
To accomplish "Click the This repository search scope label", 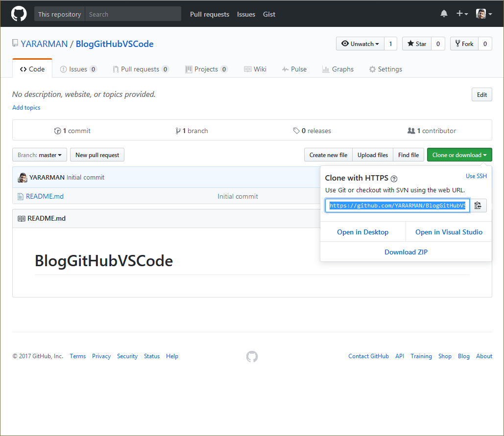I will click(59, 14).
